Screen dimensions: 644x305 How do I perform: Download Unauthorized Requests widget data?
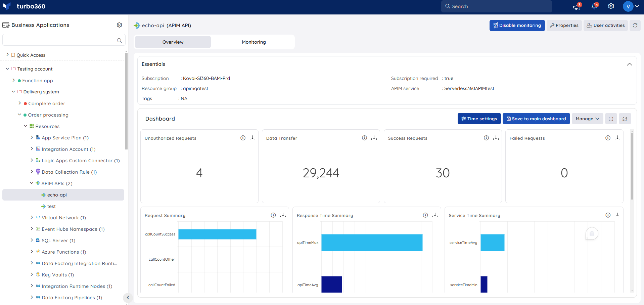pyautogui.click(x=252, y=138)
